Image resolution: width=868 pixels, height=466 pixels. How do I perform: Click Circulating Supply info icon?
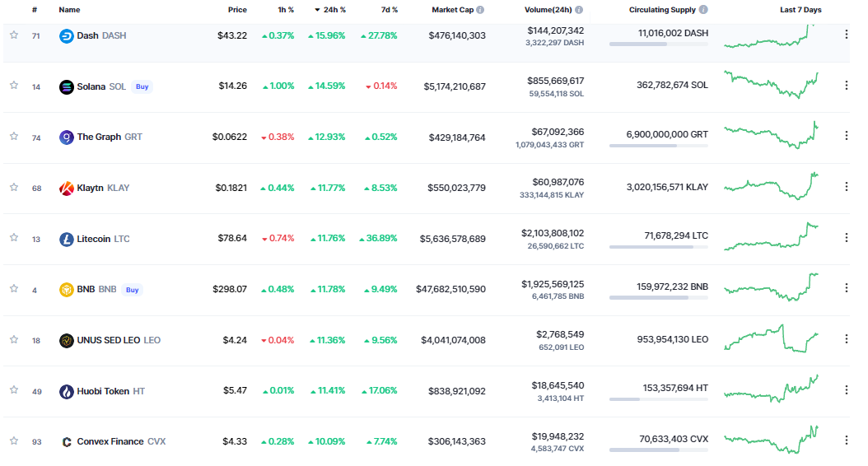click(703, 10)
